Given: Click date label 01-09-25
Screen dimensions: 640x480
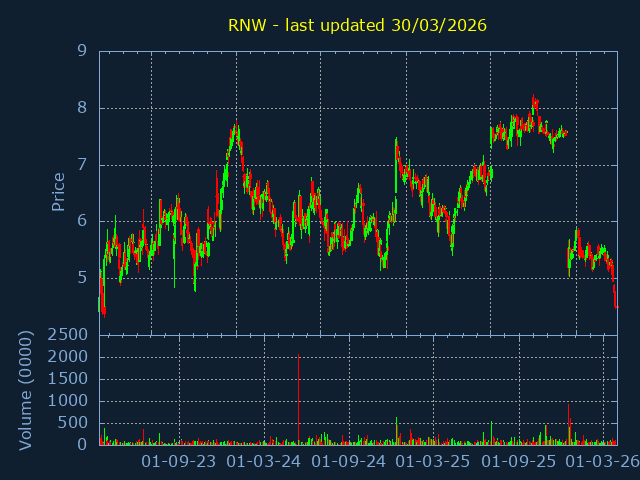Looking at the screenshot, I should point(519,462).
